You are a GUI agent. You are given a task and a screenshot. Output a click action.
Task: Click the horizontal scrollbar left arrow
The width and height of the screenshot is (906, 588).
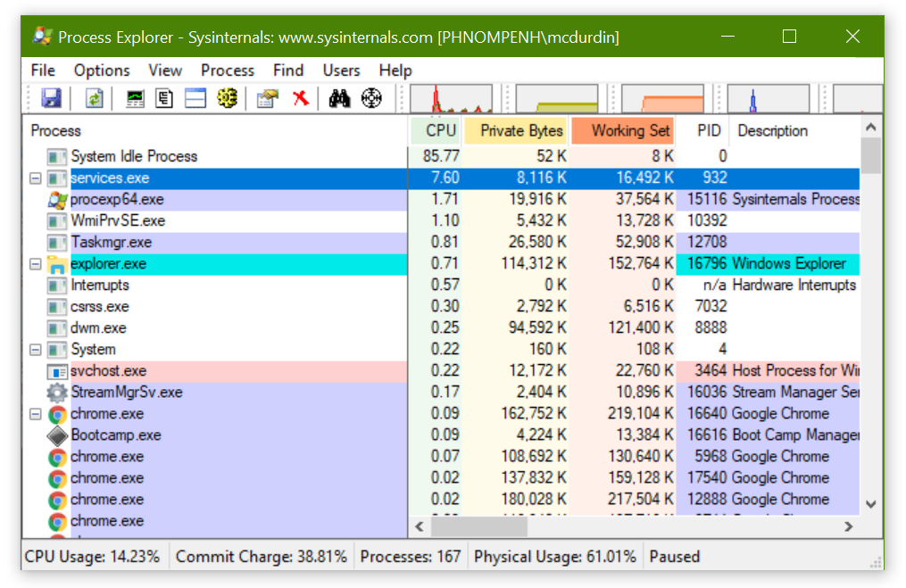pyautogui.click(x=420, y=526)
